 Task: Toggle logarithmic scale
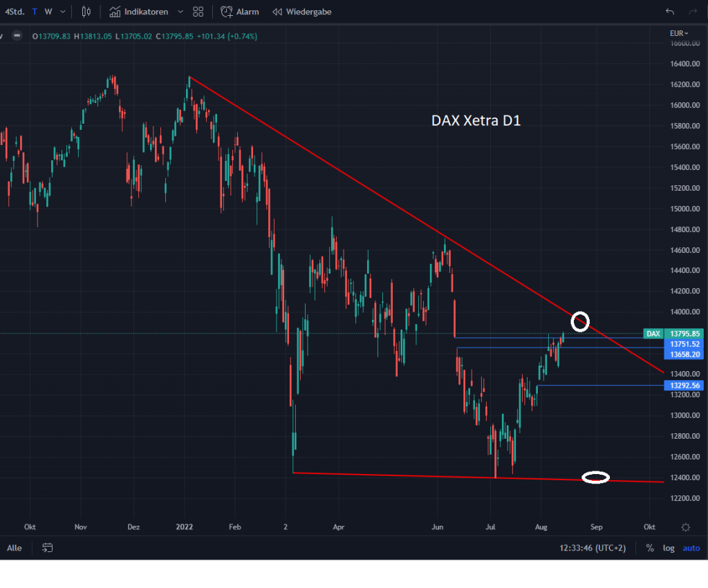pyautogui.click(x=669, y=548)
